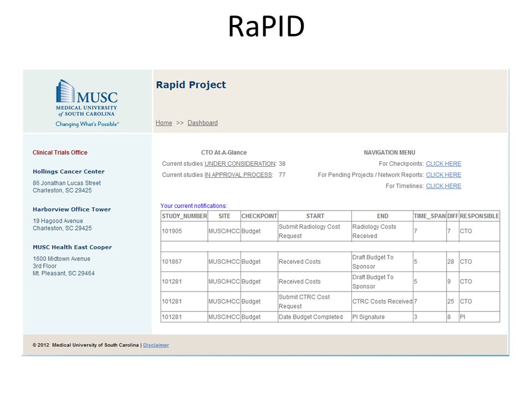Click the Hollings Cancer Center heading
The height and width of the screenshot is (399, 532).
[x=69, y=171]
